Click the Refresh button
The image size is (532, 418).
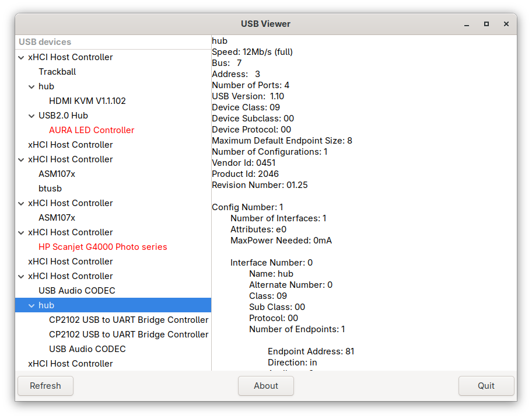(45, 386)
